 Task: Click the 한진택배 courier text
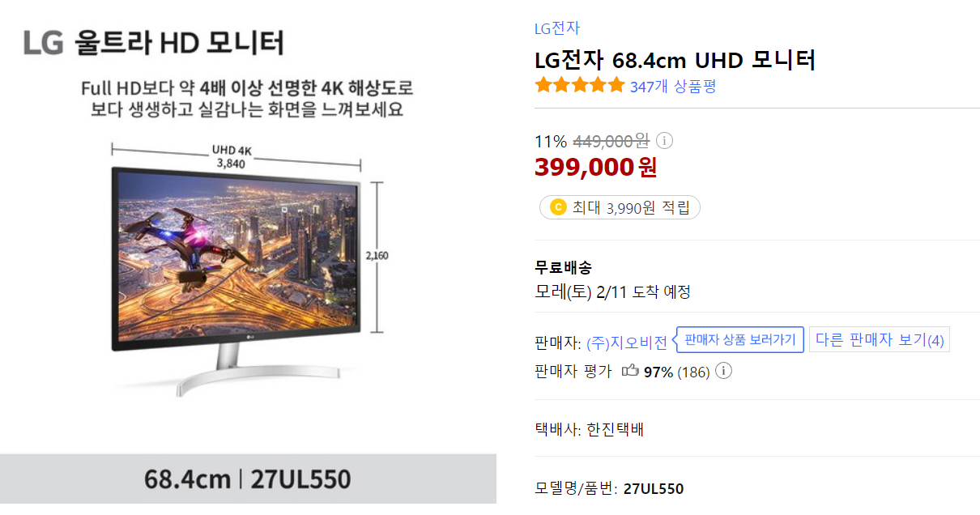[612, 429]
